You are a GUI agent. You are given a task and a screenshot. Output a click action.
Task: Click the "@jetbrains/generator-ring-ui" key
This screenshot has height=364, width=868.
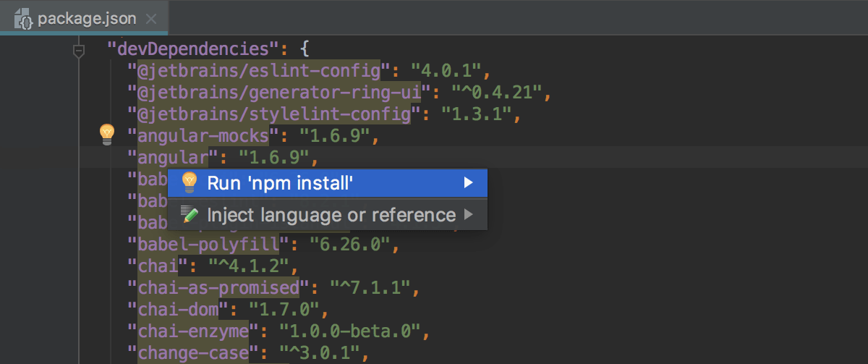click(281, 92)
